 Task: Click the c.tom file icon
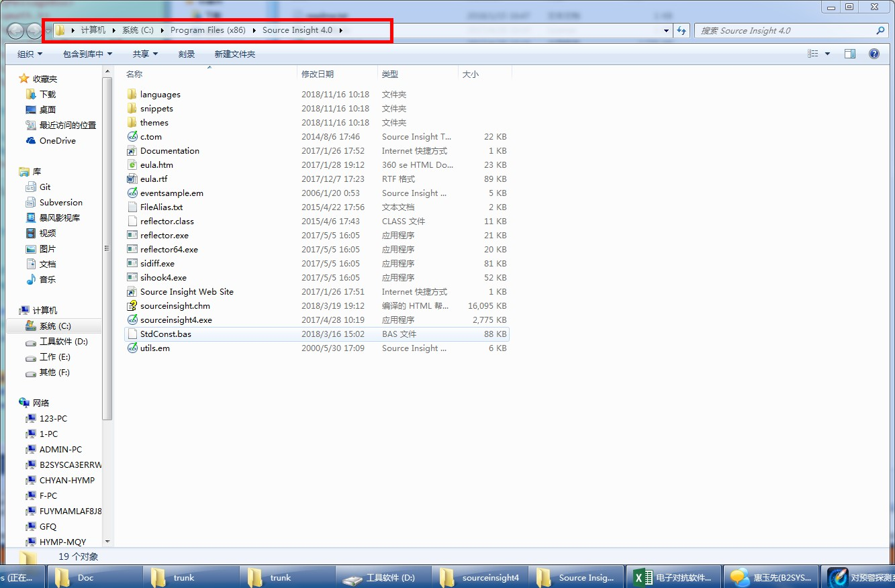[132, 137]
